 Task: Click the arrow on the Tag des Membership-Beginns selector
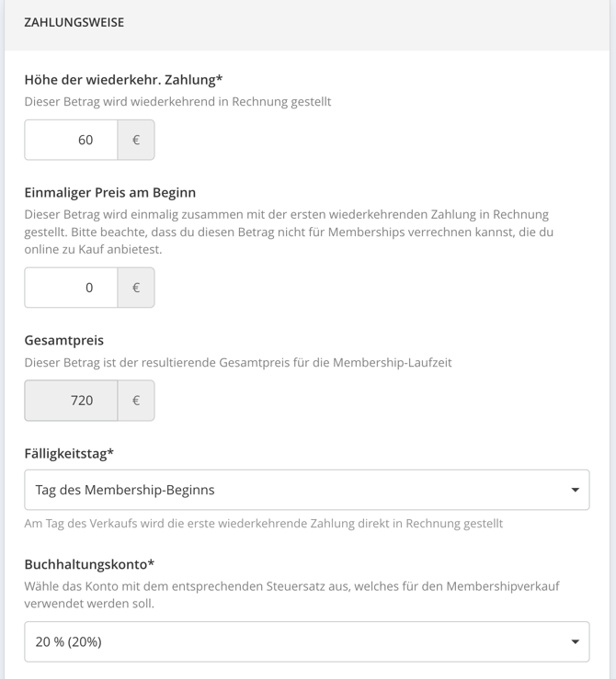point(575,490)
